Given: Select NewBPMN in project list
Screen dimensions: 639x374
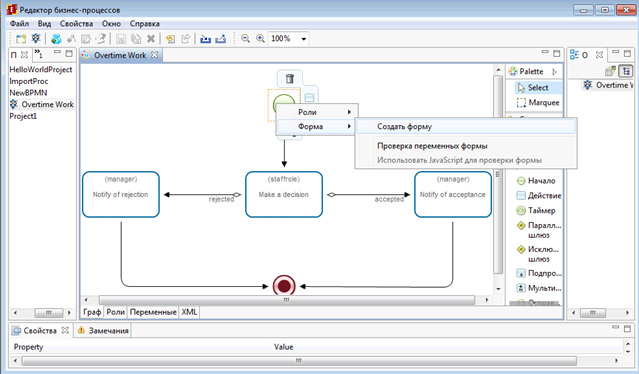Looking at the screenshot, I should tap(28, 92).
